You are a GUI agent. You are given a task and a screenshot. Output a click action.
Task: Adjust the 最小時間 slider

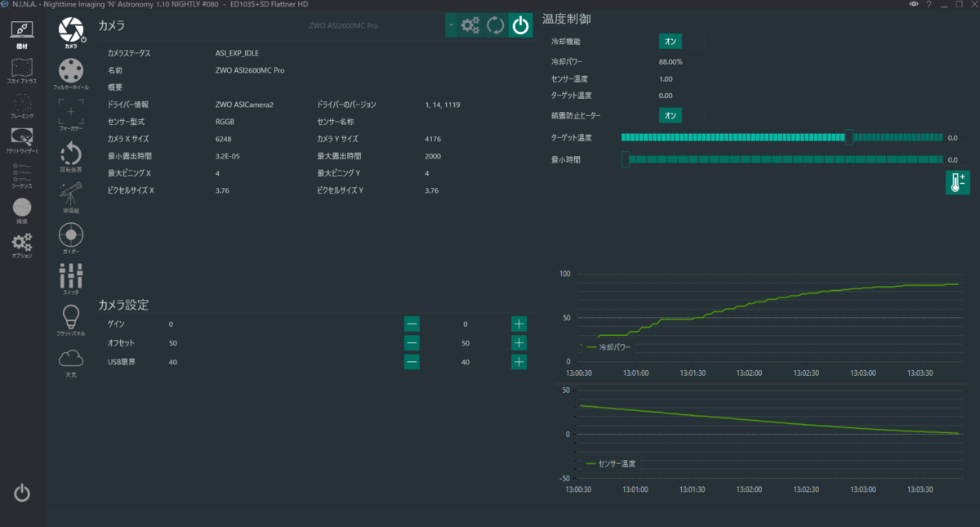click(782, 159)
